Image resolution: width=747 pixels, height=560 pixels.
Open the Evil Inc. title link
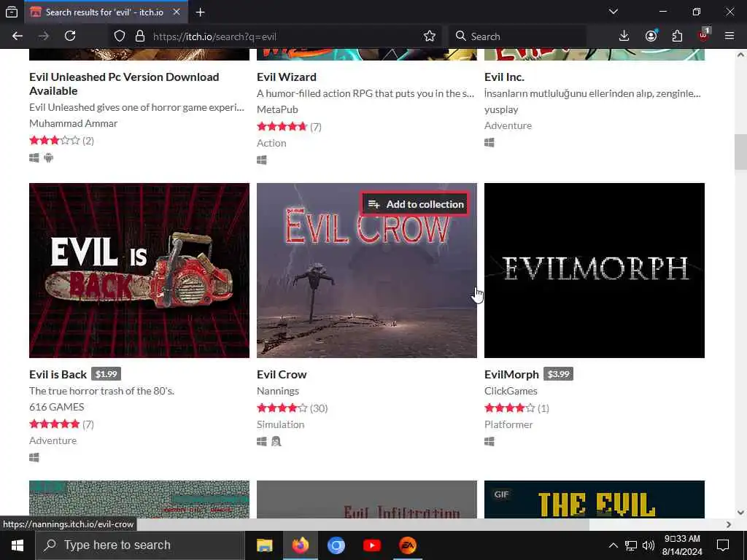pos(504,77)
